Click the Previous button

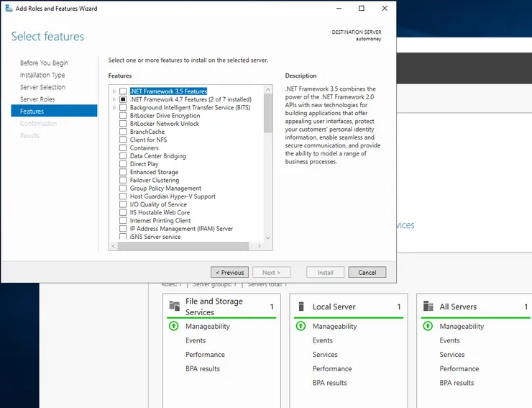(230, 273)
